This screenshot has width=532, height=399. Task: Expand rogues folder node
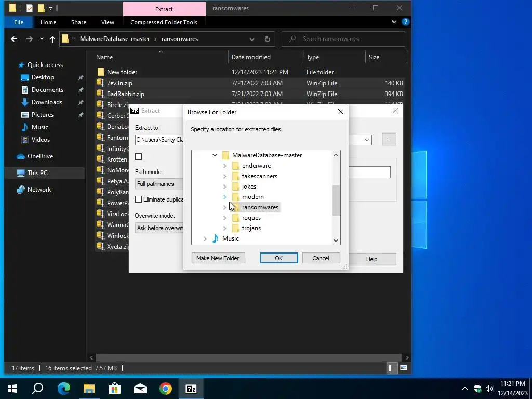click(x=224, y=218)
